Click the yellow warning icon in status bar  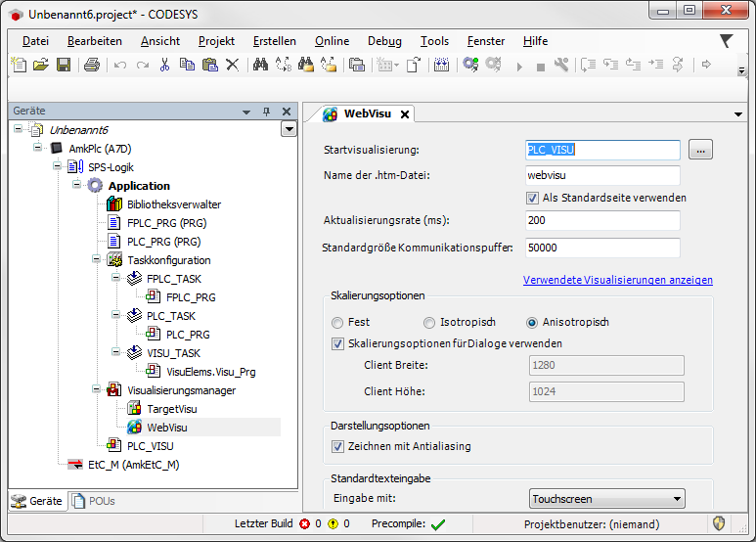[x=334, y=523]
